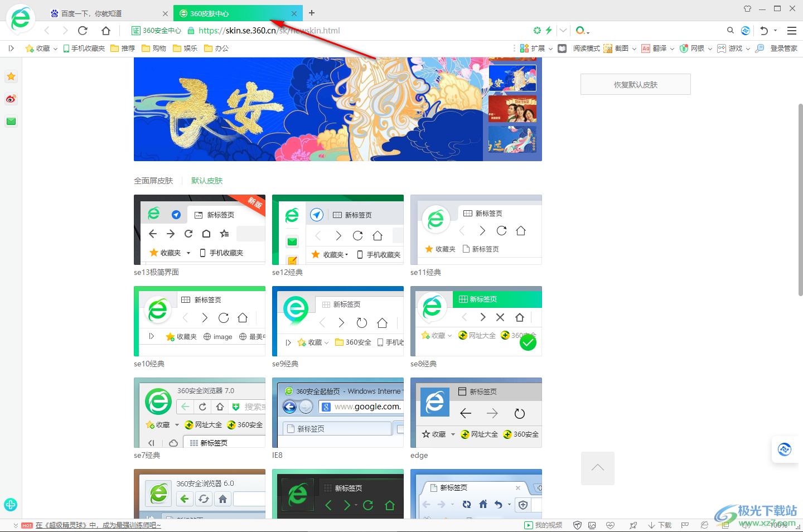Open the favorites star in sidebar
Image resolution: width=803 pixels, height=532 pixels.
click(x=11, y=76)
